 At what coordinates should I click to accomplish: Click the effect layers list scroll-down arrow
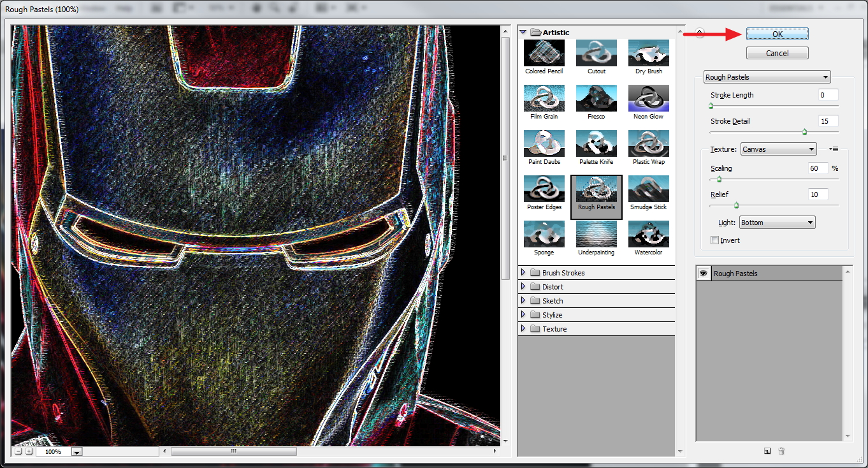pos(848,437)
